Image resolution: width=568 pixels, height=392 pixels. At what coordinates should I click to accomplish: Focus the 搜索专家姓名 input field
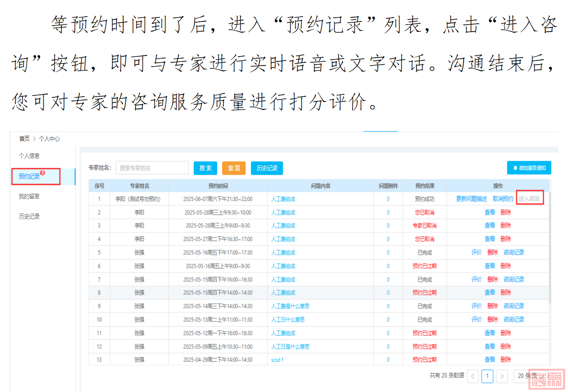point(152,168)
